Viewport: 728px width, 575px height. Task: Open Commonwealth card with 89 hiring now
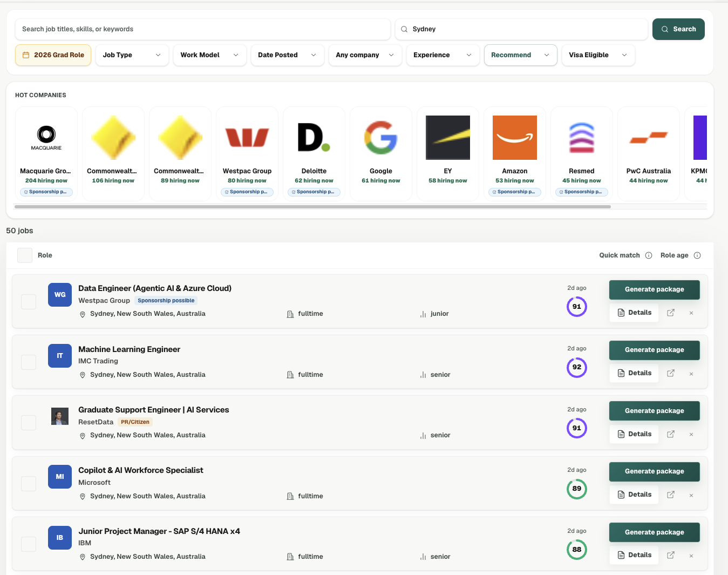[180, 154]
